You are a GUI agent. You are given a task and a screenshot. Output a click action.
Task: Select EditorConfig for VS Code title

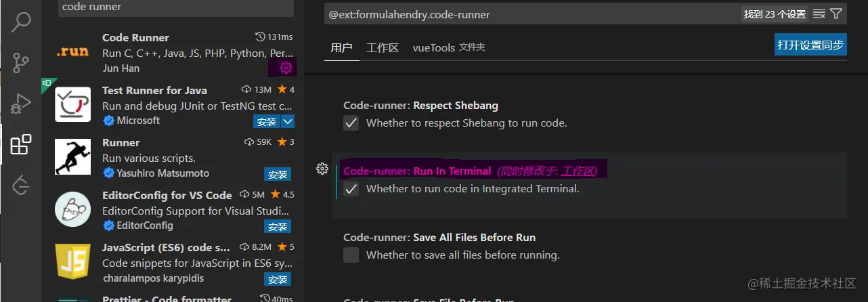tap(167, 195)
